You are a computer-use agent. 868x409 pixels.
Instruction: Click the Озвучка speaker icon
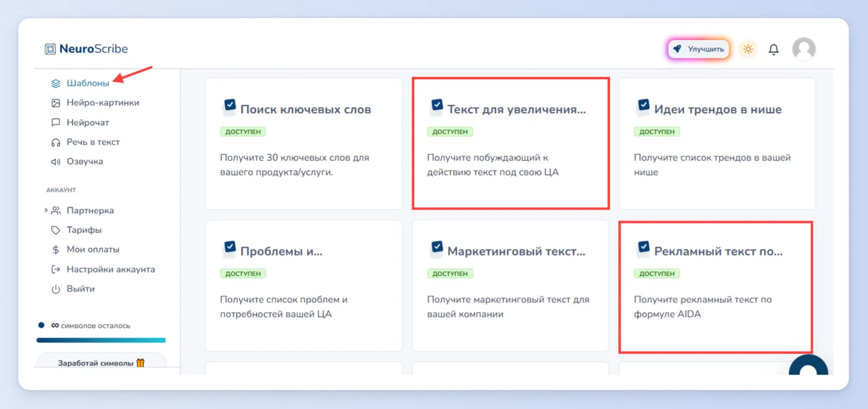[55, 161]
